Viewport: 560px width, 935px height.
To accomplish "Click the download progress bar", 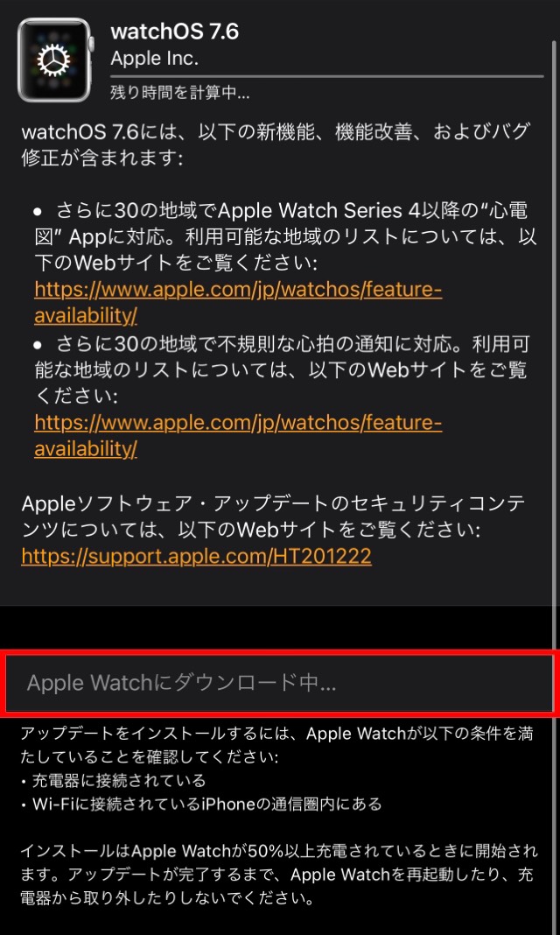I will pyautogui.click(x=327, y=76).
